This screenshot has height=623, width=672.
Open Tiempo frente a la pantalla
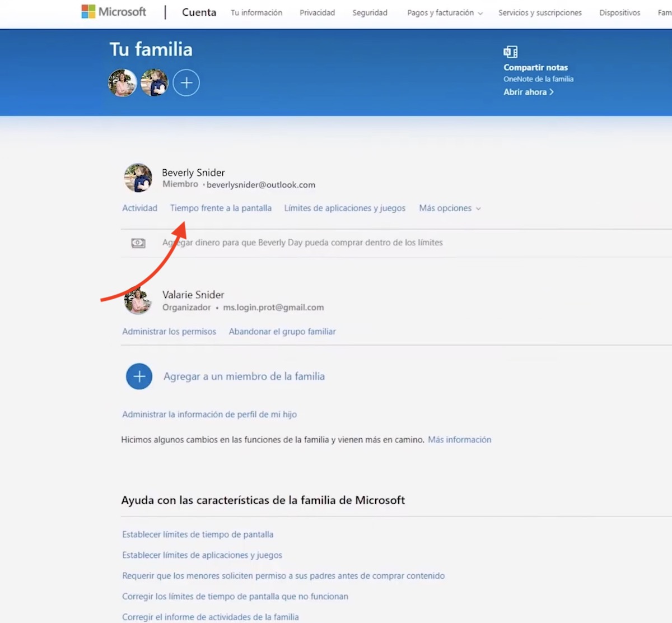tap(221, 208)
